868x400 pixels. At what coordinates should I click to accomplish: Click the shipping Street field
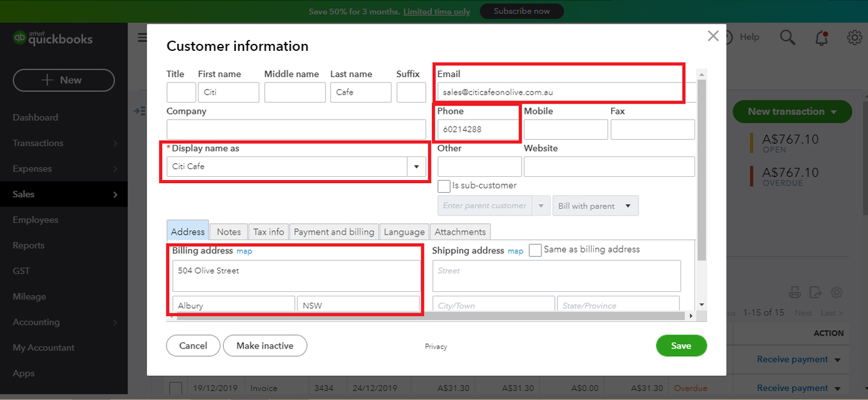pos(557,275)
